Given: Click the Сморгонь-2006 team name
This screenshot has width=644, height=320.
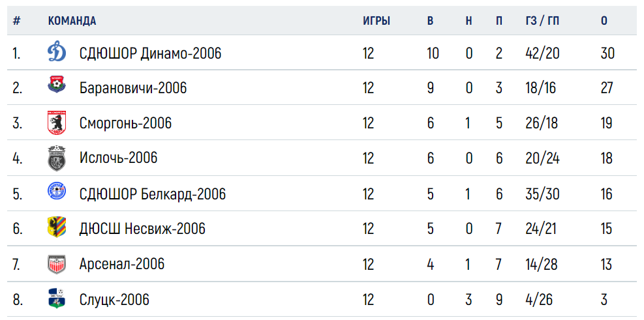Looking at the screenshot, I should [125, 123].
